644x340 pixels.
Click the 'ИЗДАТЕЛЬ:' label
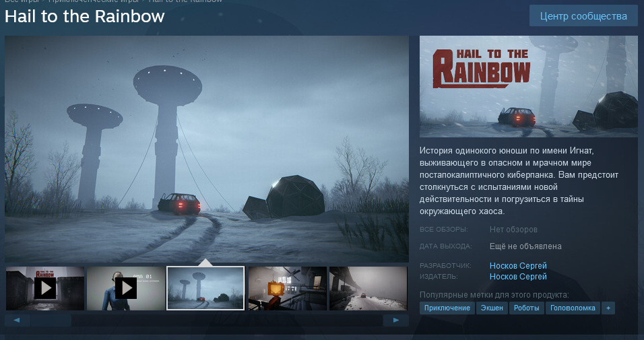point(439,276)
